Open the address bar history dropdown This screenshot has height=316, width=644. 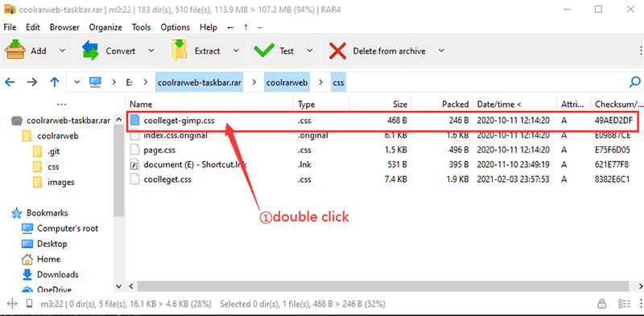(76, 82)
